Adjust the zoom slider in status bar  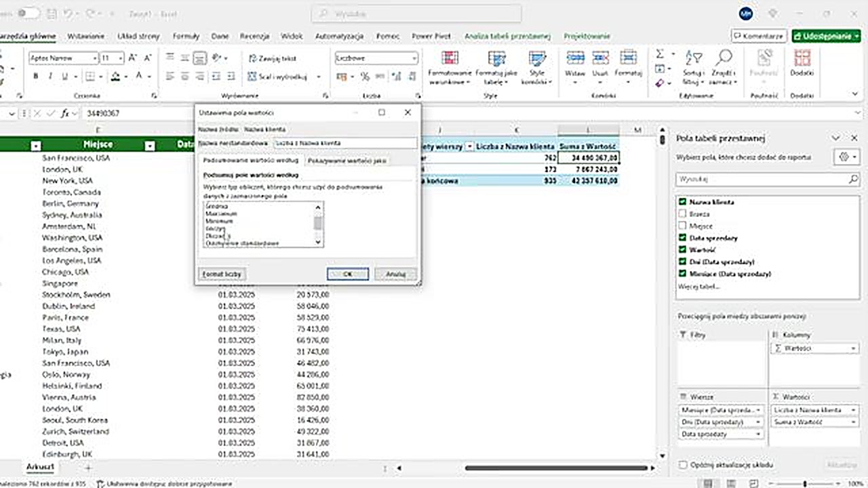pos(805,483)
